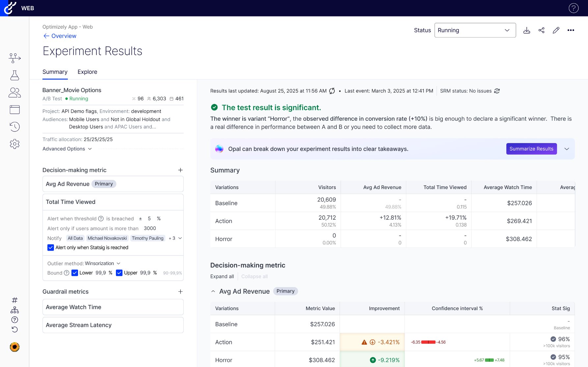Open the audiences people icon in sidebar
Screen dimensions: 588x367
coord(14,92)
